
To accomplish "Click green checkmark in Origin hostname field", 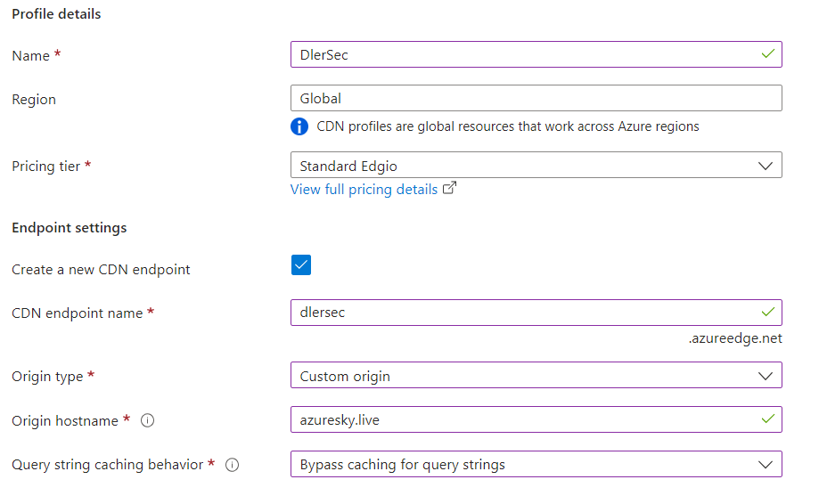I will pos(767,419).
